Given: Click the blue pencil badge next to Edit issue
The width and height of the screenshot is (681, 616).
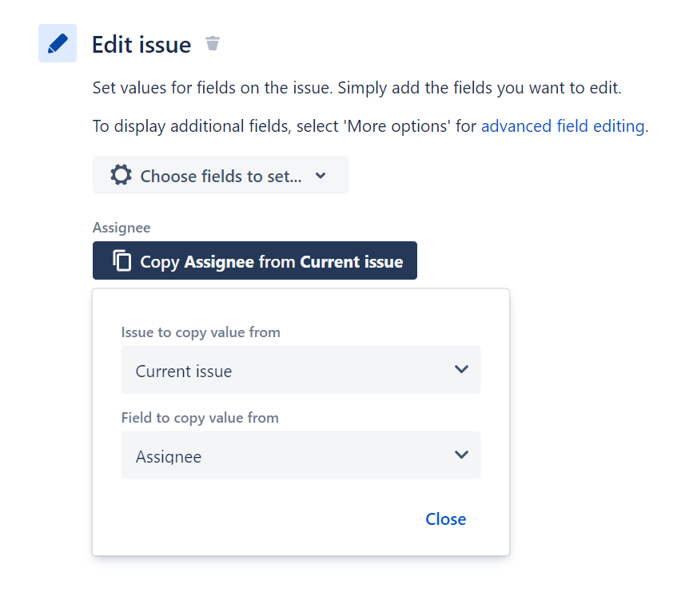Looking at the screenshot, I should (57, 43).
